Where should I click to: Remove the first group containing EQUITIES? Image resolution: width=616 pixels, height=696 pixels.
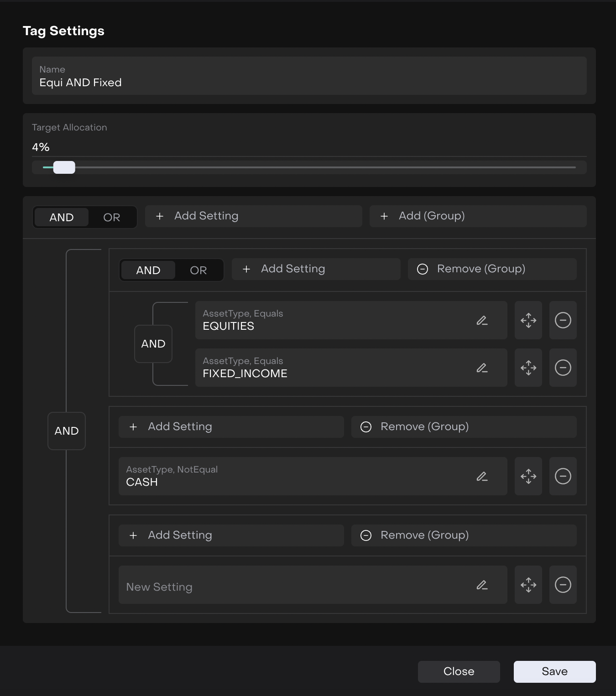click(x=492, y=269)
